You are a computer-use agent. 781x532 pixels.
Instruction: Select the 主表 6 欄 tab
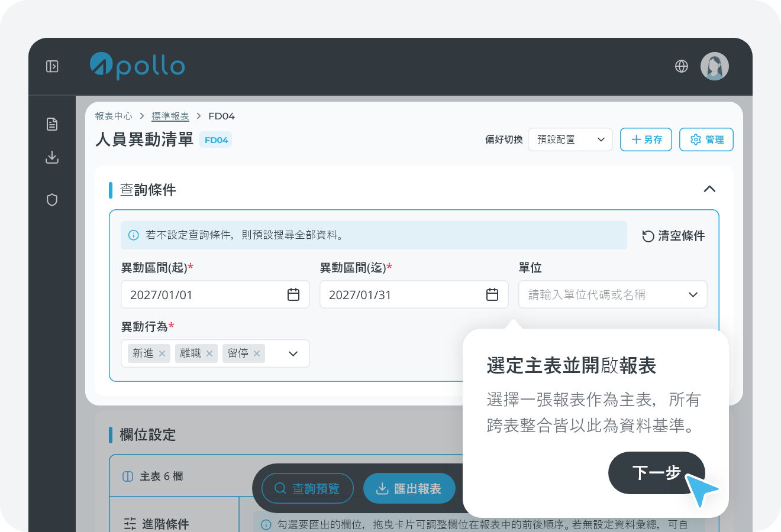click(x=153, y=476)
